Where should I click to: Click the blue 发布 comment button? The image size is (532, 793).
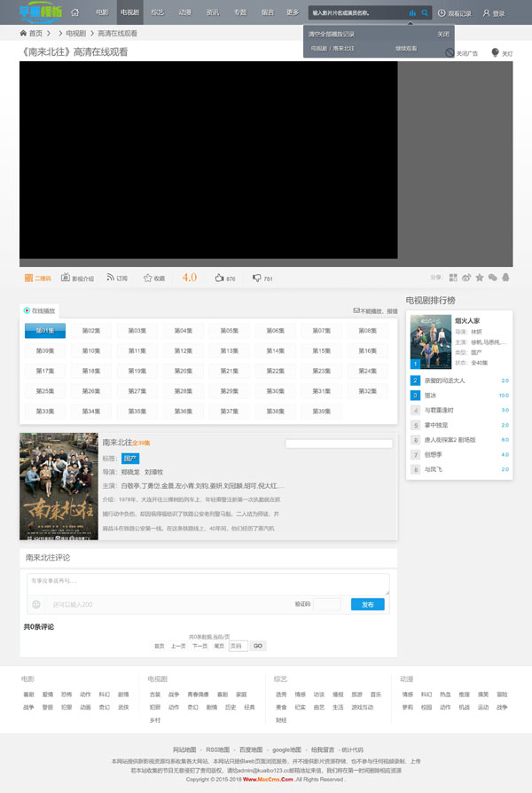pyautogui.click(x=367, y=604)
